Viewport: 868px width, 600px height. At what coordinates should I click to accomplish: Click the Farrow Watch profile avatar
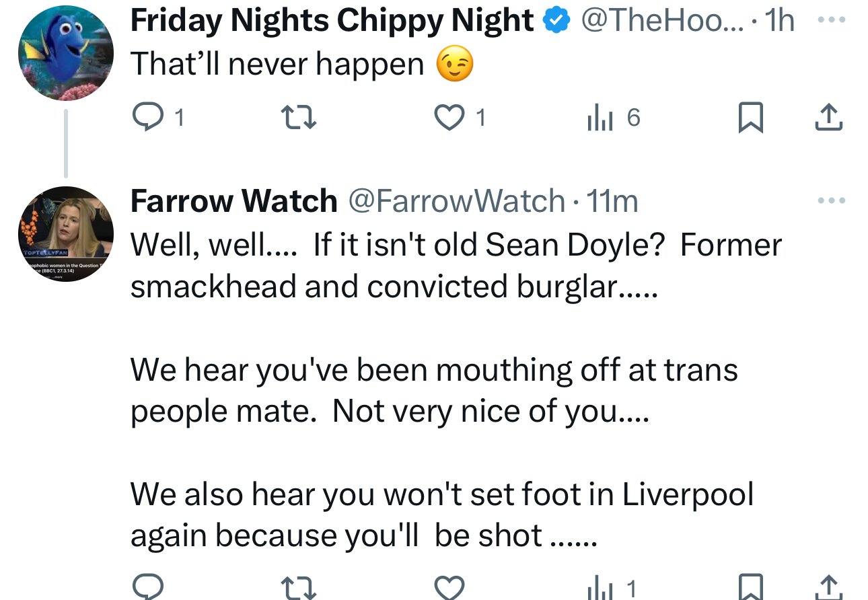click(x=65, y=233)
